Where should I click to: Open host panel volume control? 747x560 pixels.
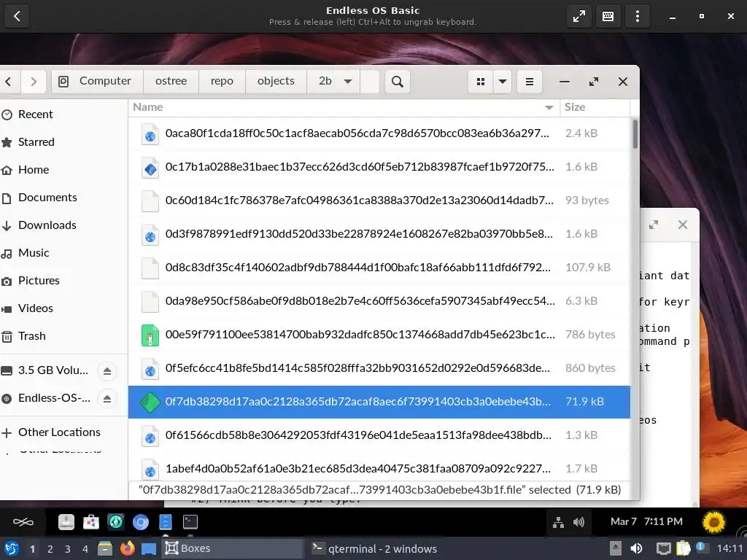(636, 548)
